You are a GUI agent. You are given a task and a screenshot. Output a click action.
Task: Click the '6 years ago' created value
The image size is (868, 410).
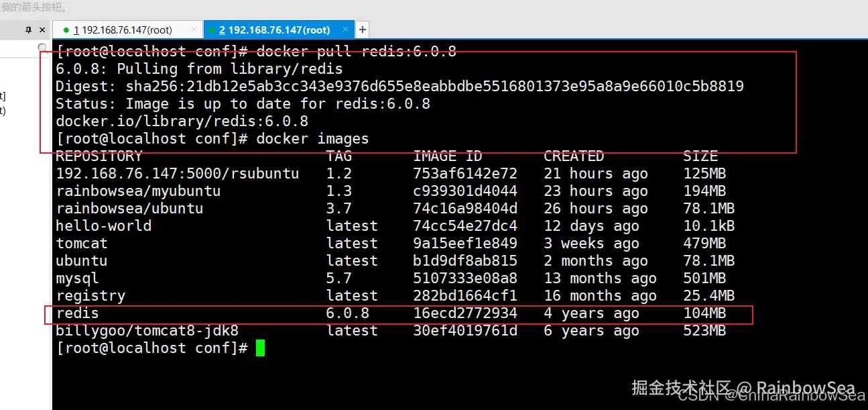(591, 330)
